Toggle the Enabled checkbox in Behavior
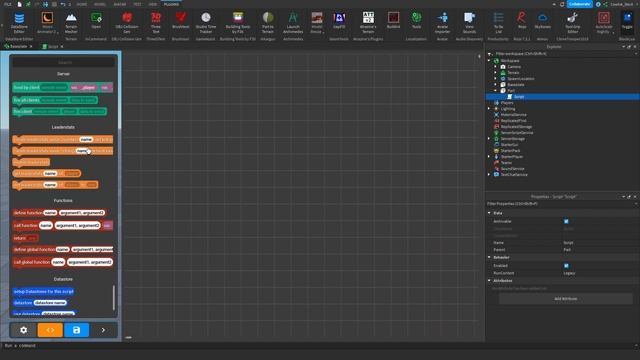Viewport: 640px width, 360px height. click(x=566, y=266)
